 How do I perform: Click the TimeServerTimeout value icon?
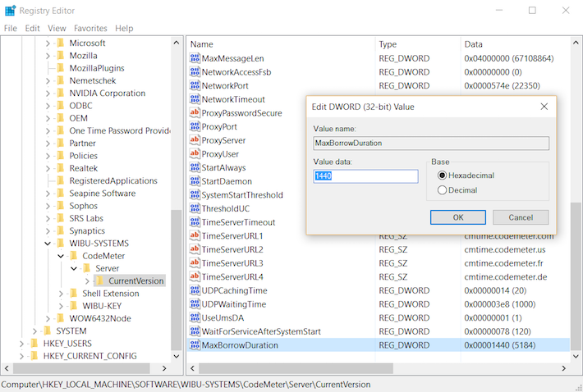coord(195,222)
